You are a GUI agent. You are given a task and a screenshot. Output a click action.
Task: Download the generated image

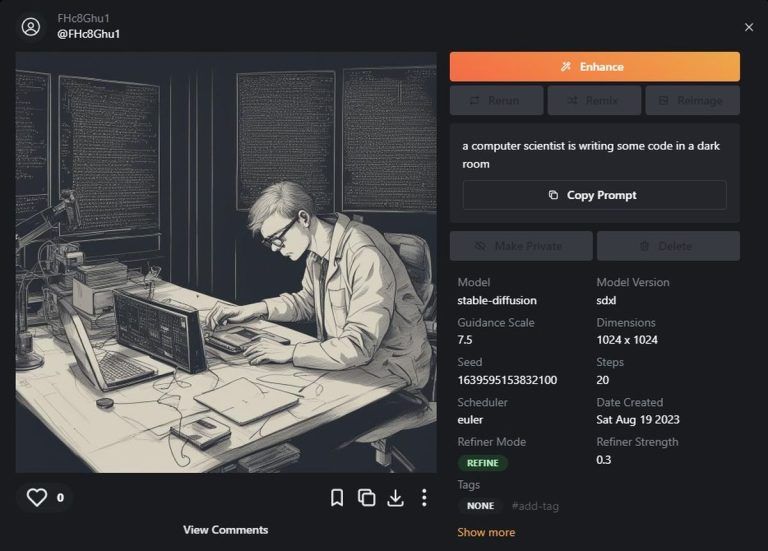(395, 497)
